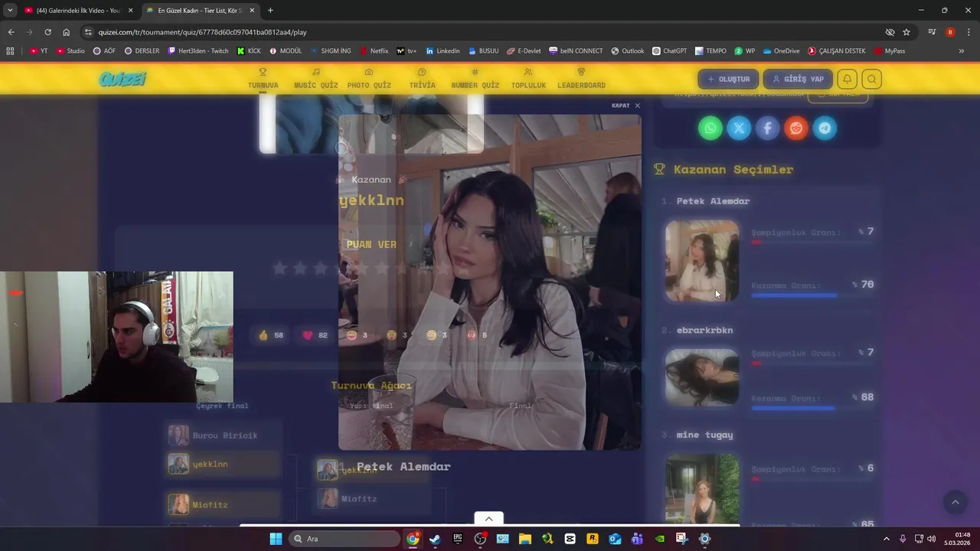
Task: Click the Quizei logo
Action: click(x=122, y=79)
